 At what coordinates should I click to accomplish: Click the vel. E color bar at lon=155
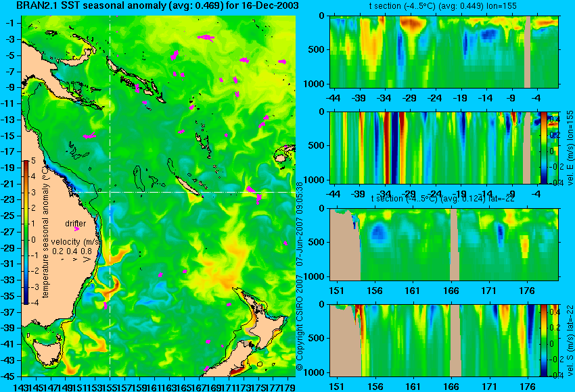pos(543,147)
